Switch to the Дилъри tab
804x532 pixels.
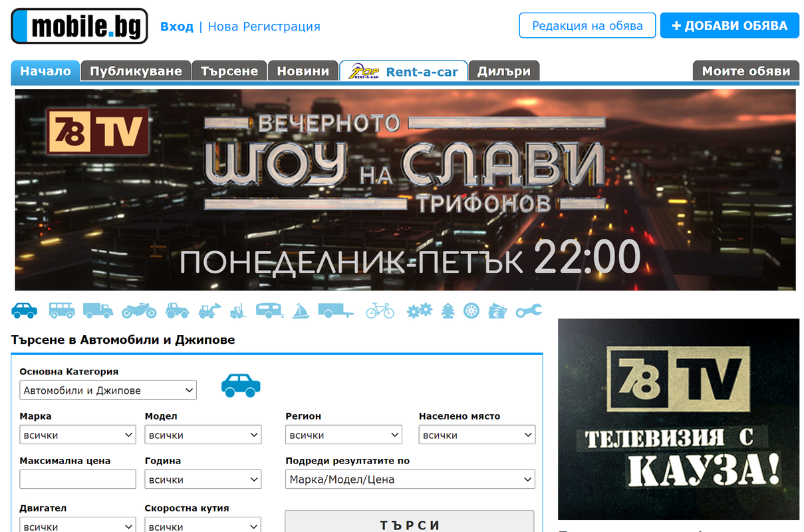coord(504,71)
